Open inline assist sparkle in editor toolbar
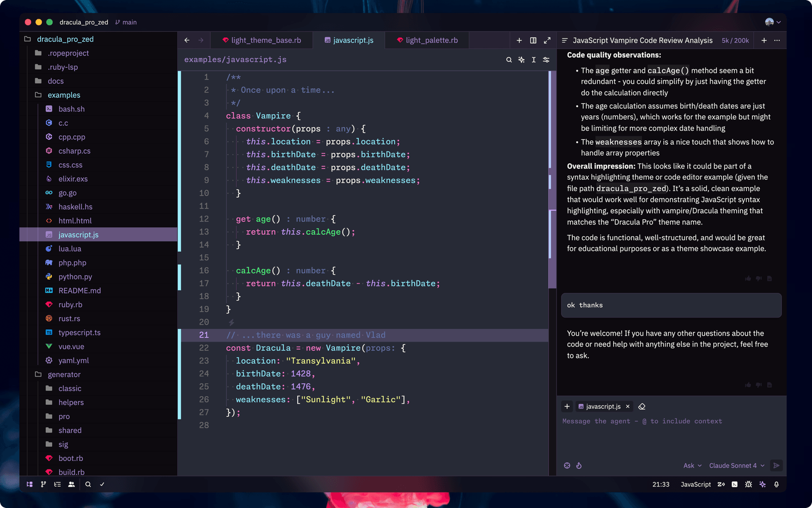812x508 pixels. tap(522, 60)
